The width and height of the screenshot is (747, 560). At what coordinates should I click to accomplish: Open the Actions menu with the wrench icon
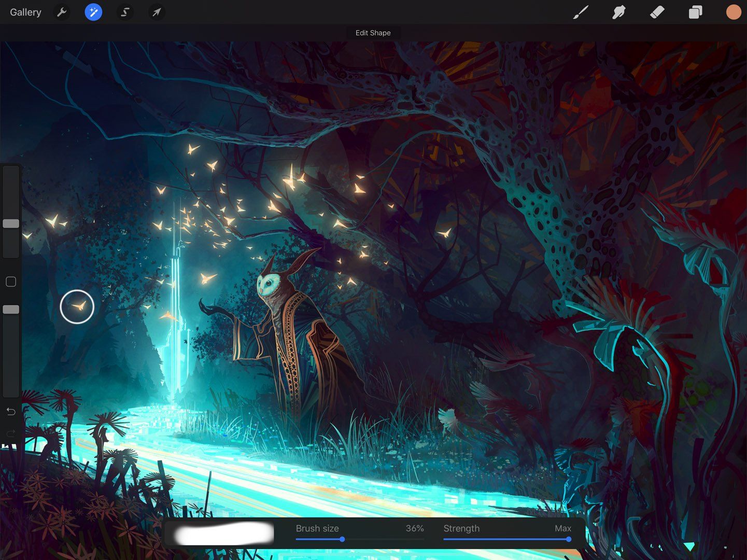click(62, 12)
